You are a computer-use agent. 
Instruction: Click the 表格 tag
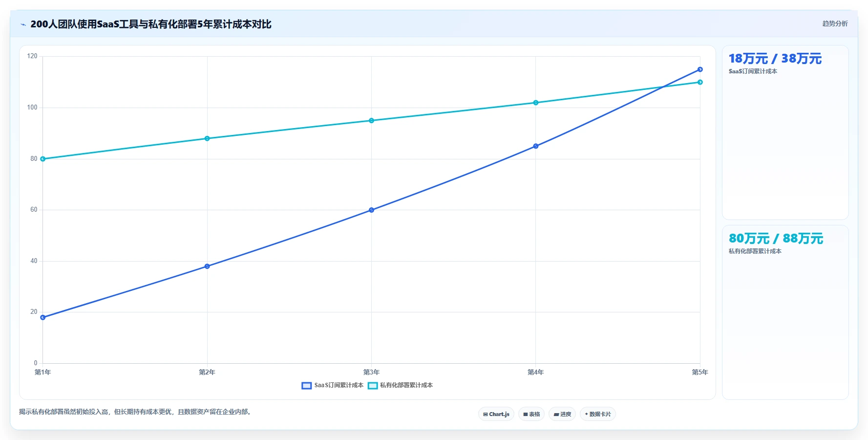coord(531,414)
